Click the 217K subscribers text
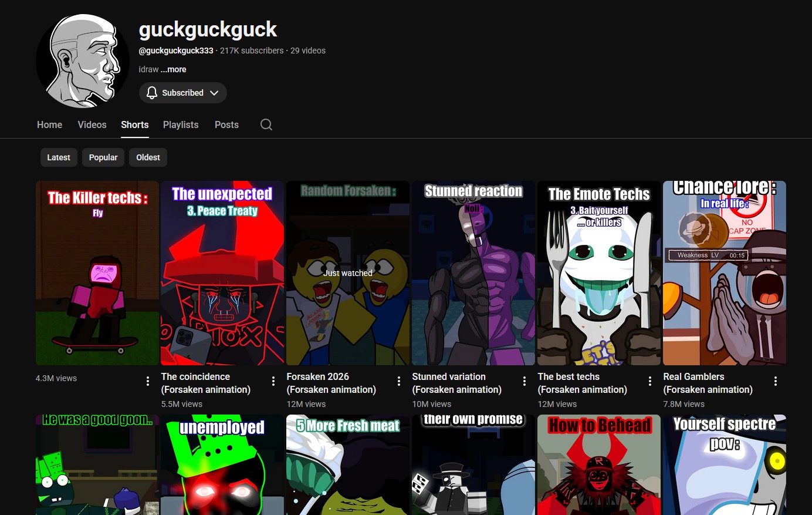The image size is (812, 515). tap(252, 51)
